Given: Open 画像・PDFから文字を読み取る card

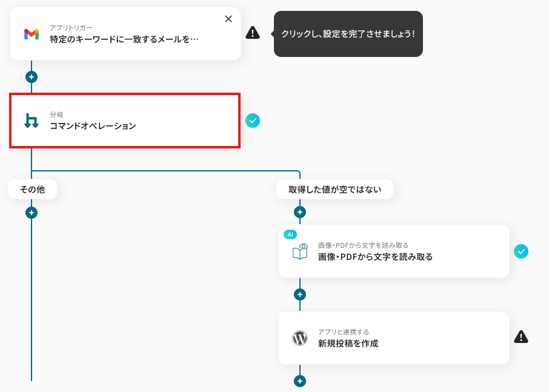Looking at the screenshot, I should (x=393, y=251).
